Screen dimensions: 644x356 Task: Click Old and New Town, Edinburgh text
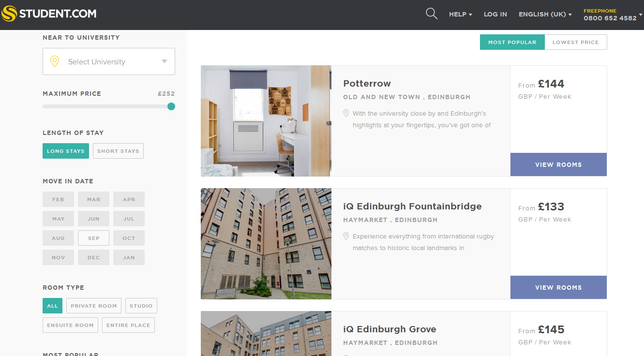[x=406, y=97]
